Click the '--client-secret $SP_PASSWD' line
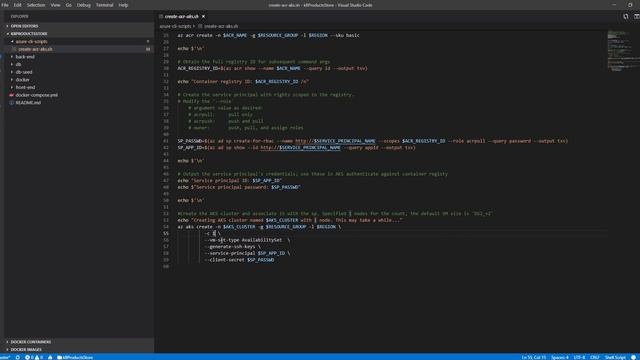The image size is (640, 360). (x=239, y=260)
